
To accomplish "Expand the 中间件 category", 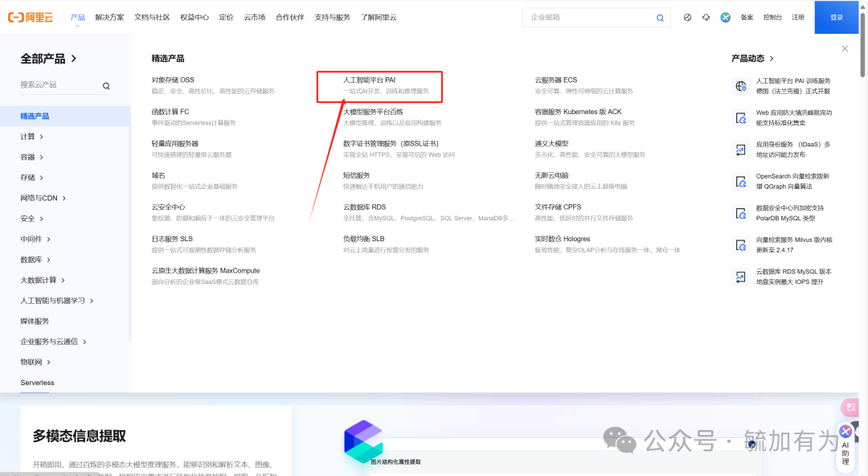I will coord(49,240).
